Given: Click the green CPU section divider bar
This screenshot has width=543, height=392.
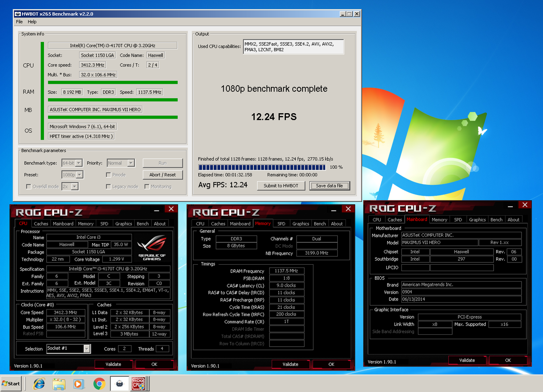Looking at the screenshot, I should (x=113, y=82).
